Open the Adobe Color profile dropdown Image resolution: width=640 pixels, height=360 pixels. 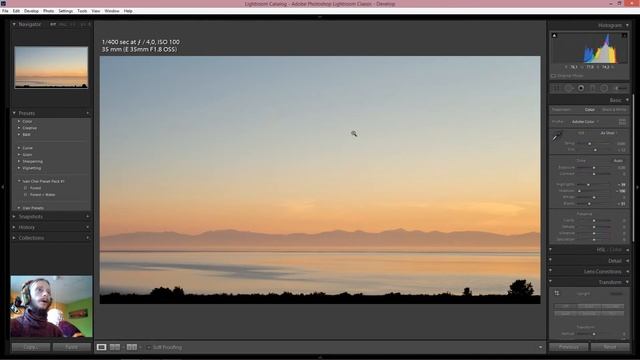point(585,122)
